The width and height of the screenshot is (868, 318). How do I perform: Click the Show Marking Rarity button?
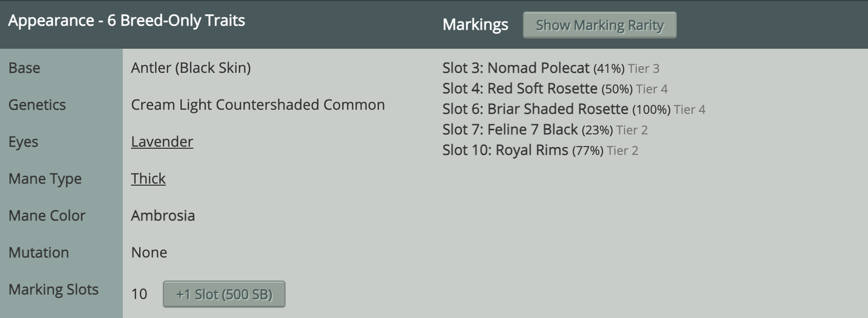pyautogui.click(x=599, y=25)
